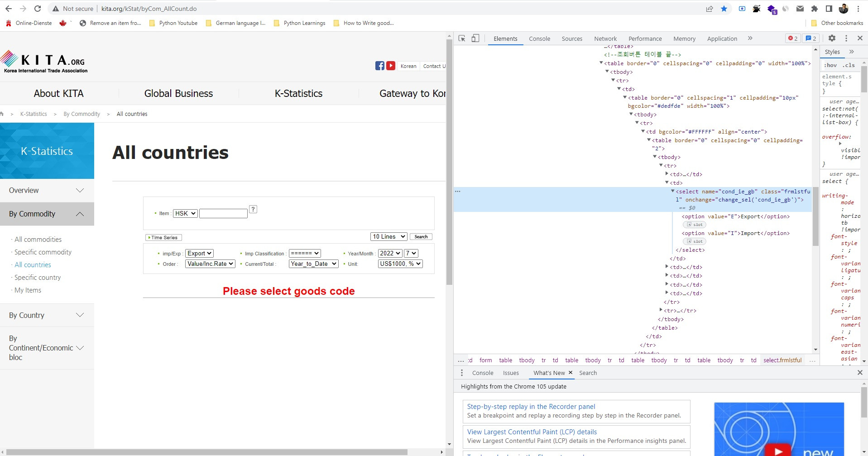This screenshot has width=868, height=456.
Task: Switch to the Memory DevTools tab
Action: pyautogui.click(x=684, y=38)
